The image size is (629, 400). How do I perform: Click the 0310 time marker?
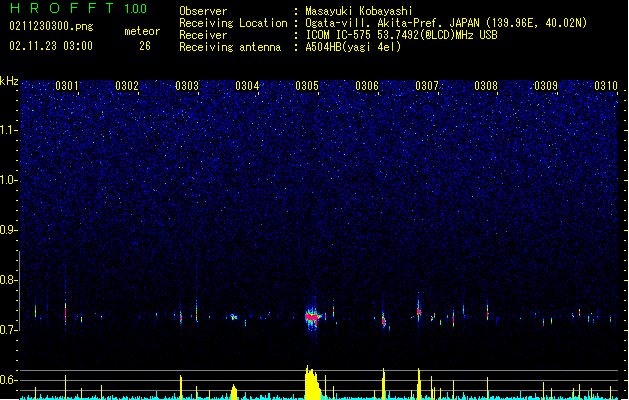[606, 85]
